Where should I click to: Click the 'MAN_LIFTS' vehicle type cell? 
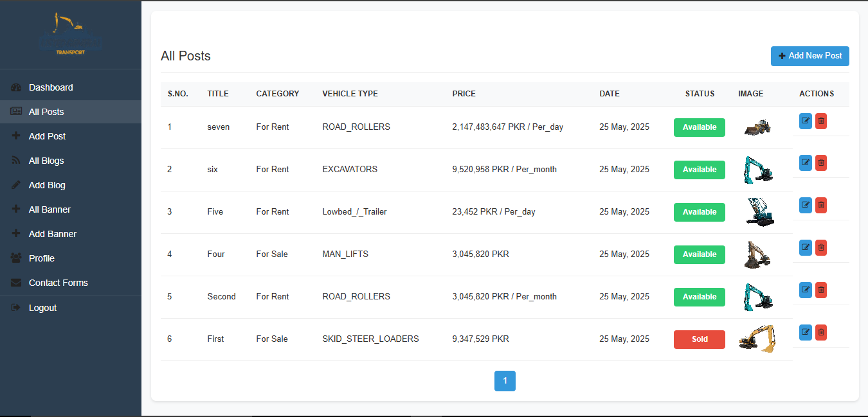pos(345,254)
